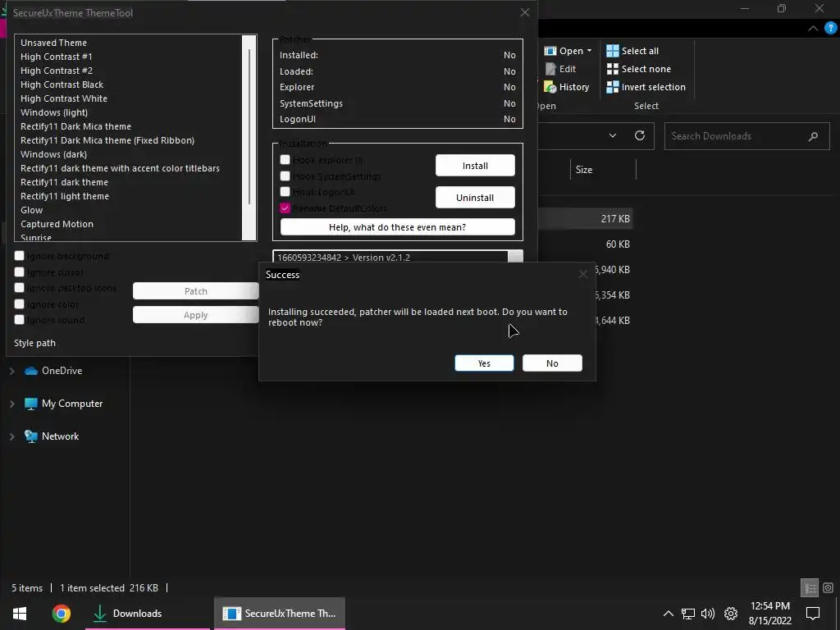Toggle Hook LogonUI checkbox

pos(285,192)
